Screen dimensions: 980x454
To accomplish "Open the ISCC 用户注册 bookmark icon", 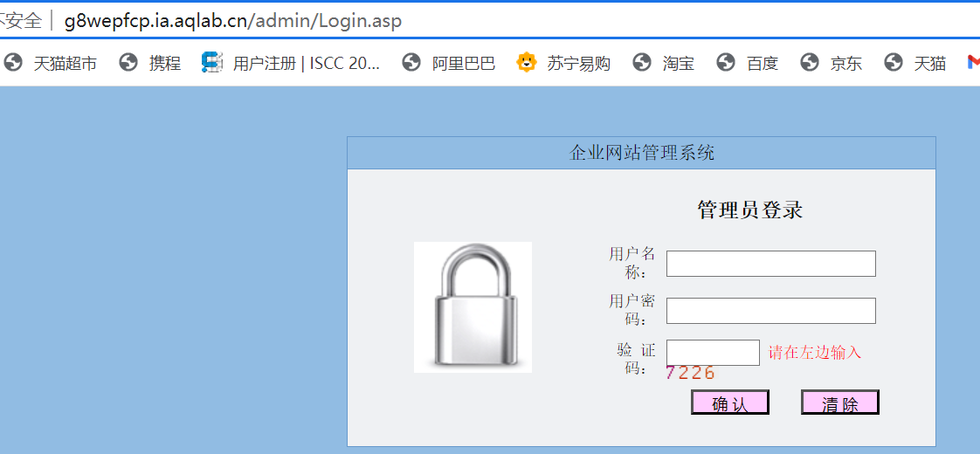I will click(212, 63).
